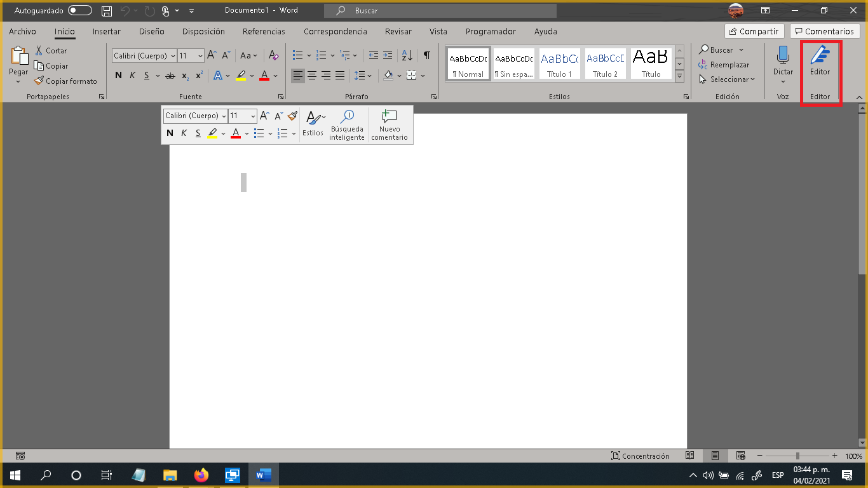Switch to web layout in status bar
The image size is (868, 488).
coord(740,456)
